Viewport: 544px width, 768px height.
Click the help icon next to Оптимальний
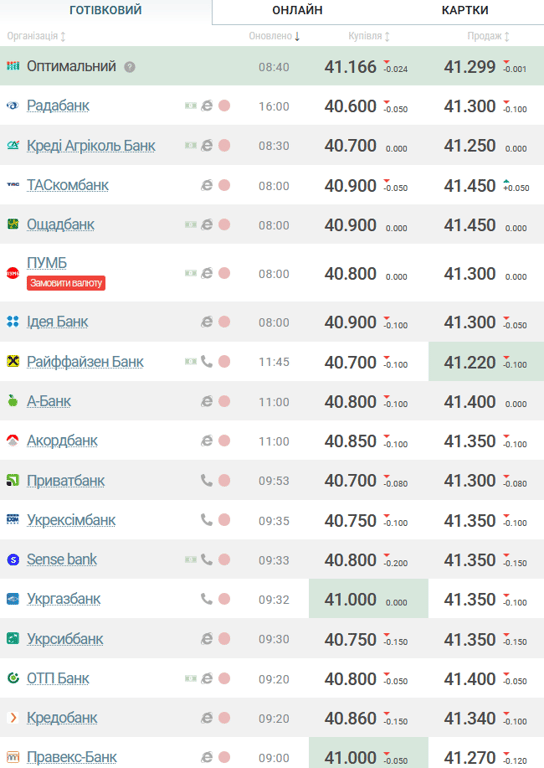tap(129, 67)
